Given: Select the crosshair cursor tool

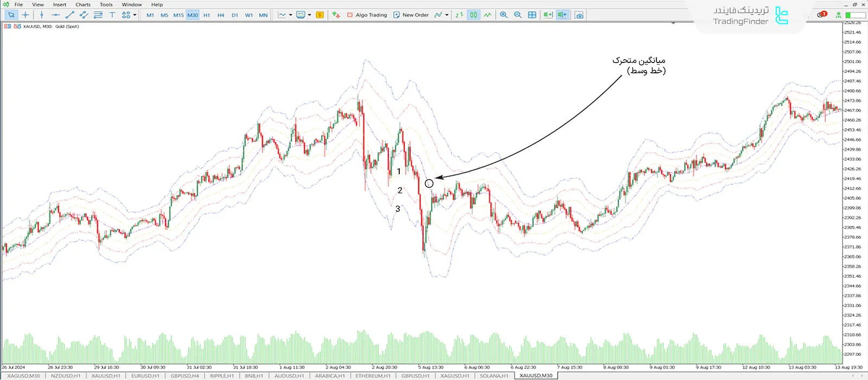Looking at the screenshot, I should coord(25,15).
